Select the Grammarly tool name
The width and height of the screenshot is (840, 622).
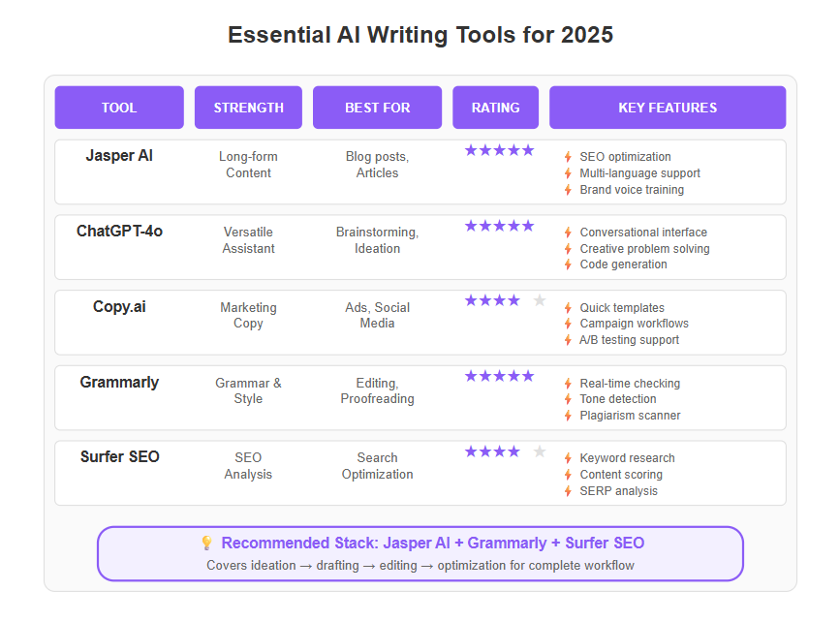119,382
